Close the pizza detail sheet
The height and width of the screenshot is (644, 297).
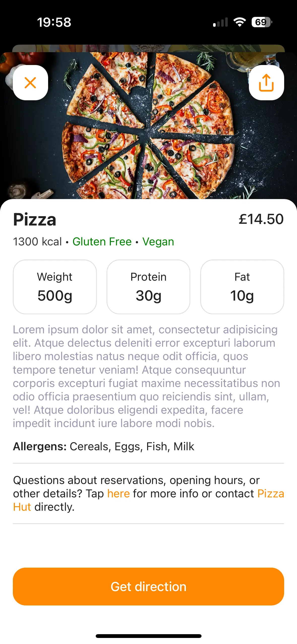click(30, 83)
